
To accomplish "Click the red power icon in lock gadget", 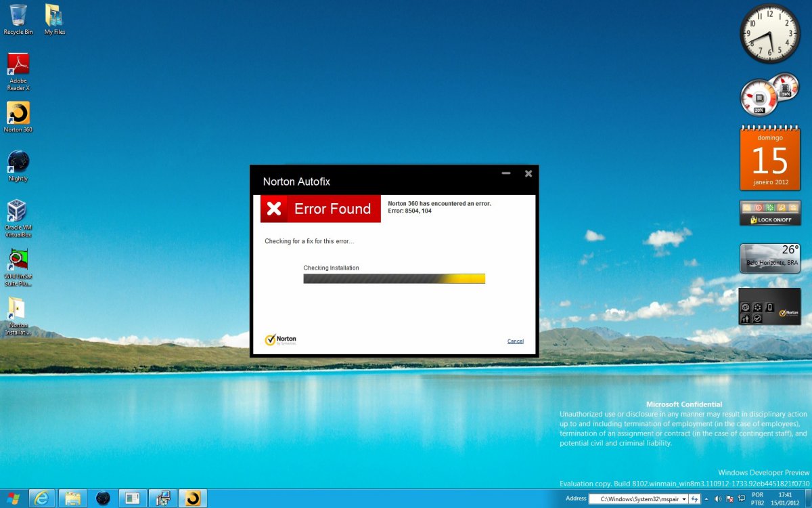I will click(759, 207).
